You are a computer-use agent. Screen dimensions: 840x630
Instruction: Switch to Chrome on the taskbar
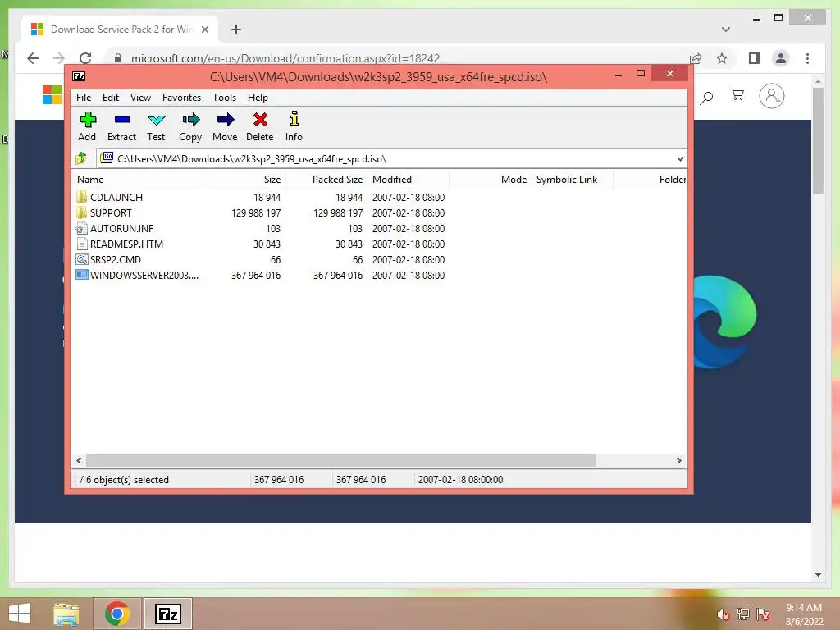pyautogui.click(x=117, y=614)
